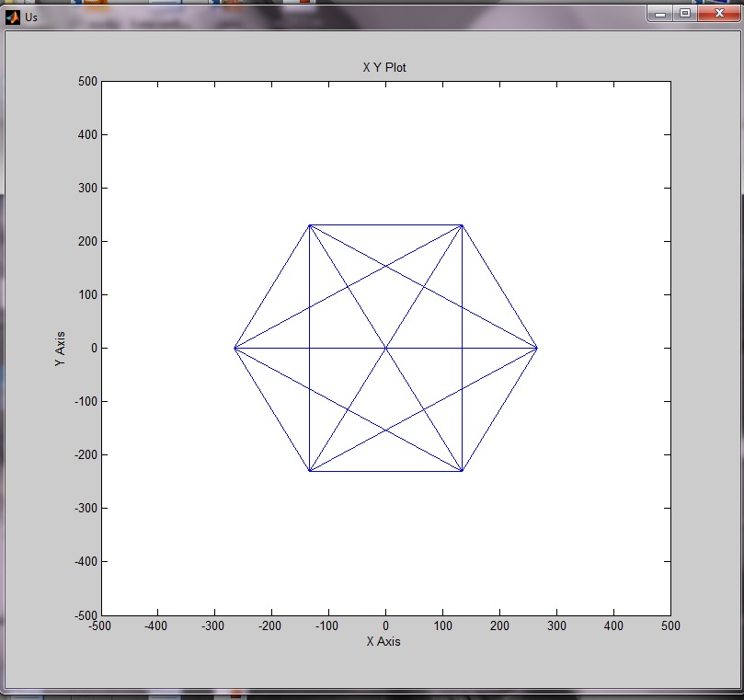Click the line intersection at the plot origin
The height and width of the screenshot is (700, 744).
pos(385,348)
